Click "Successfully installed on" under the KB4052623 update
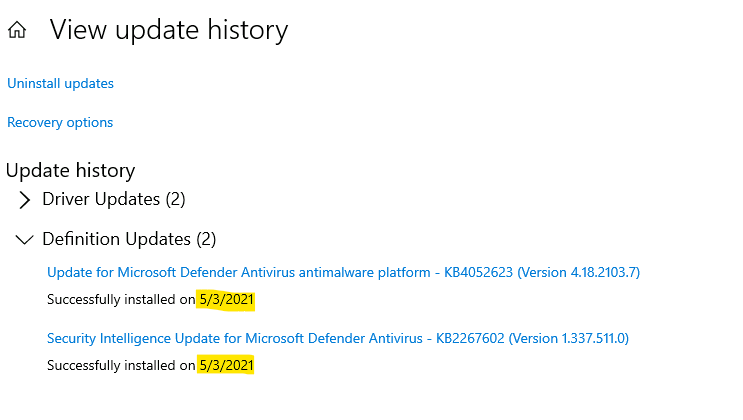The width and height of the screenshot is (743, 420). click(120, 299)
